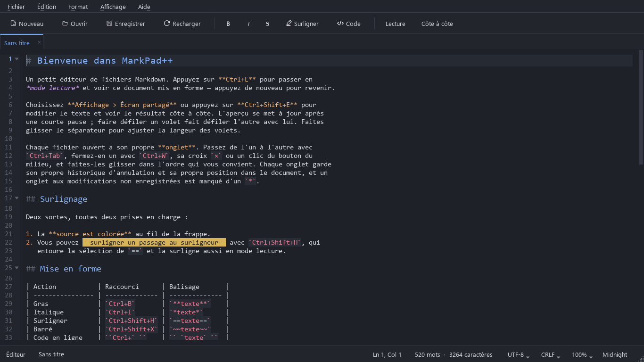
Task: Collapse the Mise en forme section fold
Action: 17,268
